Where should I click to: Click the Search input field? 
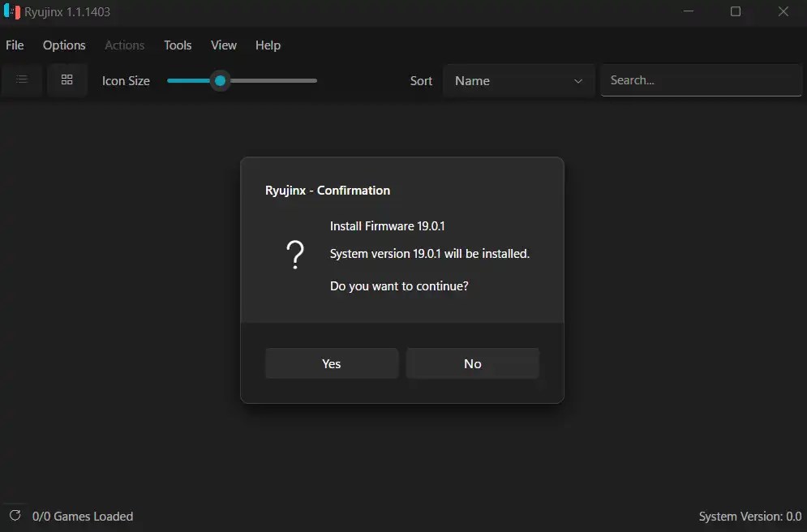coord(701,79)
